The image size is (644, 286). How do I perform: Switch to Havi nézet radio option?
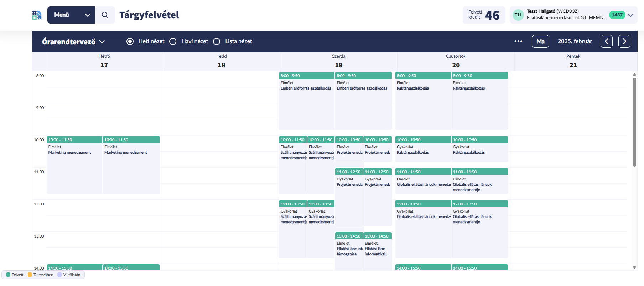(173, 41)
